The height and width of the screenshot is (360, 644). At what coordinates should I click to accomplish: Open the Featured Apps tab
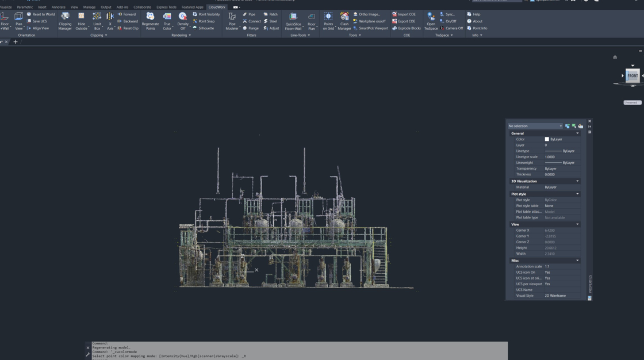[192, 7]
